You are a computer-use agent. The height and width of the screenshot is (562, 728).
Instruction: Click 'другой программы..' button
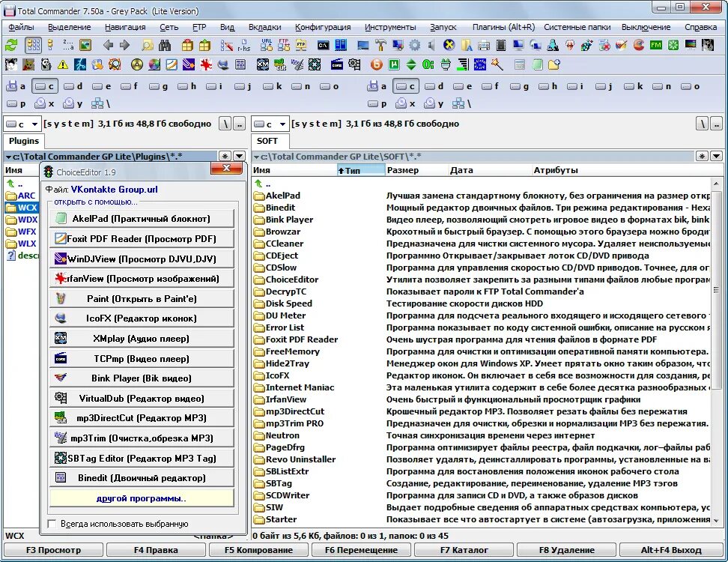pyautogui.click(x=141, y=498)
